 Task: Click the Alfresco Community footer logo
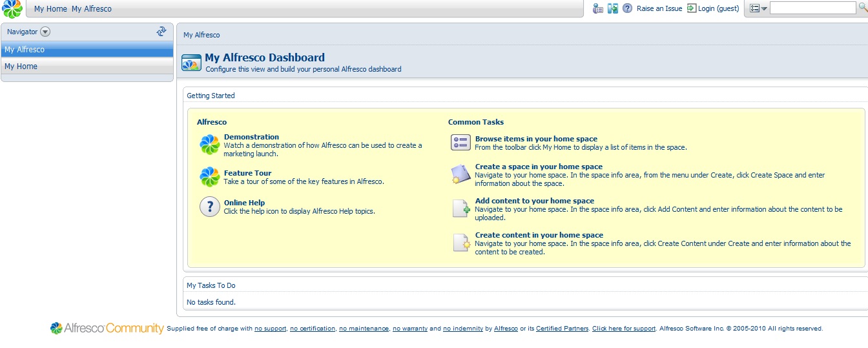click(107, 329)
